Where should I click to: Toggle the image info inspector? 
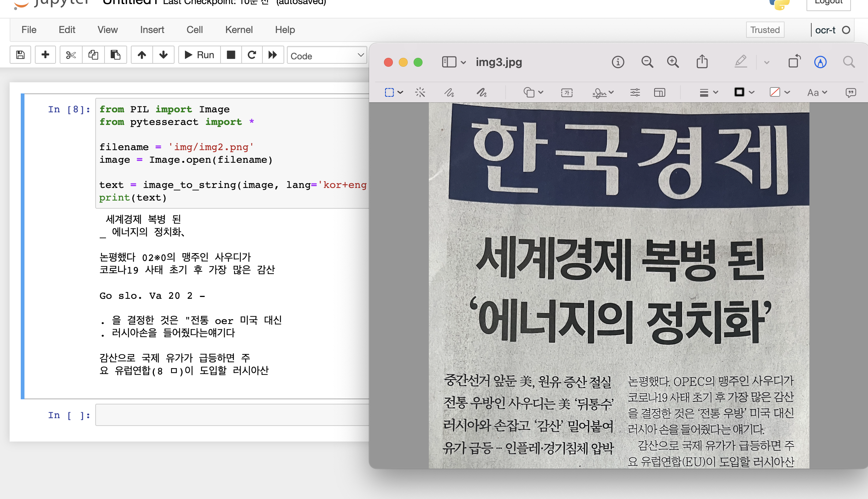tap(618, 62)
